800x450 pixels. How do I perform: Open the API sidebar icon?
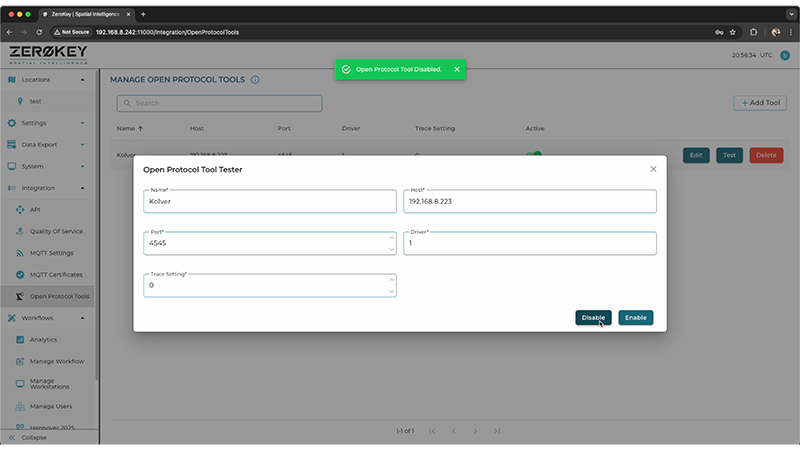pos(20,209)
